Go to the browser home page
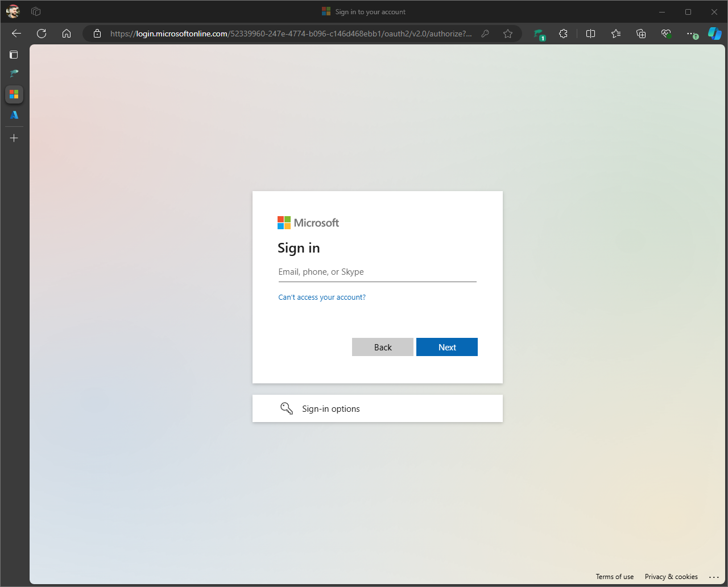The image size is (728, 587). coord(67,34)
